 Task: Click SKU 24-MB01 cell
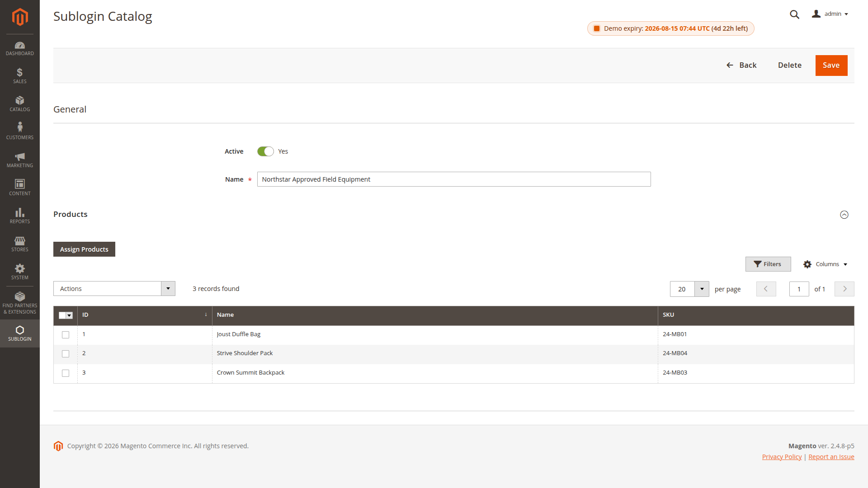tap(756, 335)
